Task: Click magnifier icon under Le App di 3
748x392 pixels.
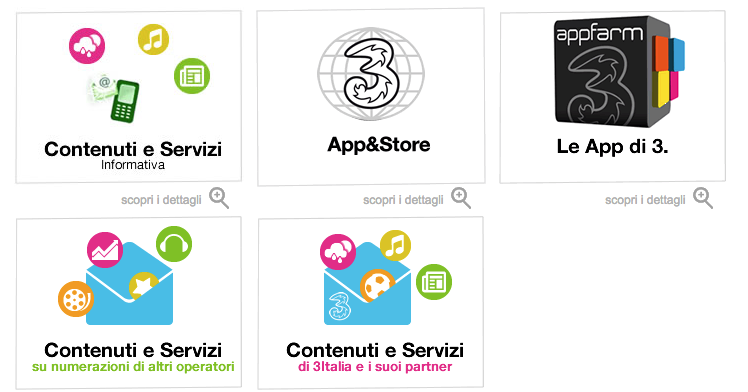Action: click(703, 198)
